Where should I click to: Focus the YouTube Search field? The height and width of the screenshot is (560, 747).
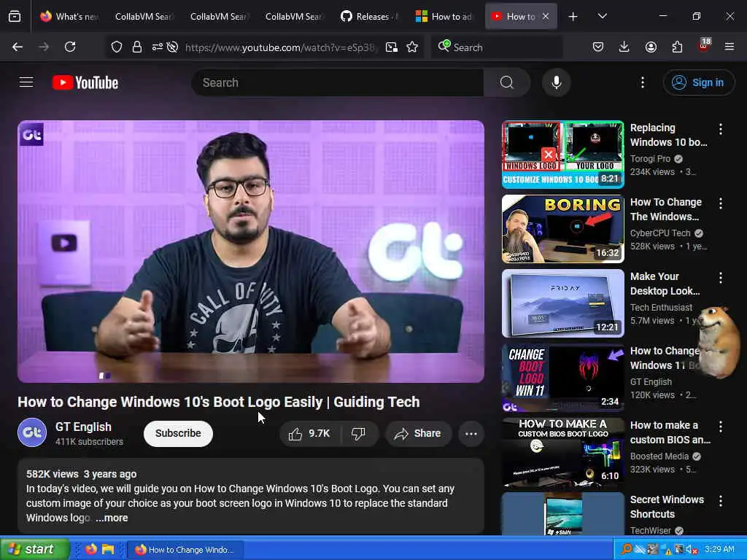338,82
